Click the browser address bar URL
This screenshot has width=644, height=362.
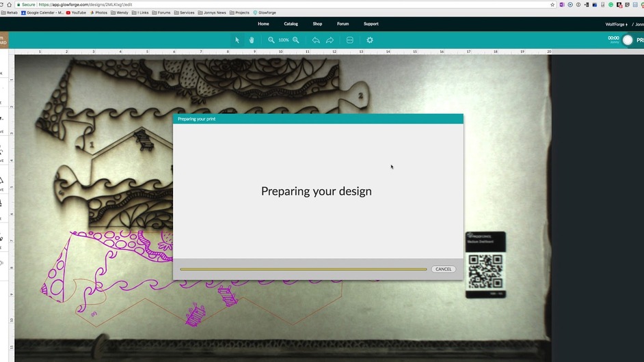(x=85, y=5)
